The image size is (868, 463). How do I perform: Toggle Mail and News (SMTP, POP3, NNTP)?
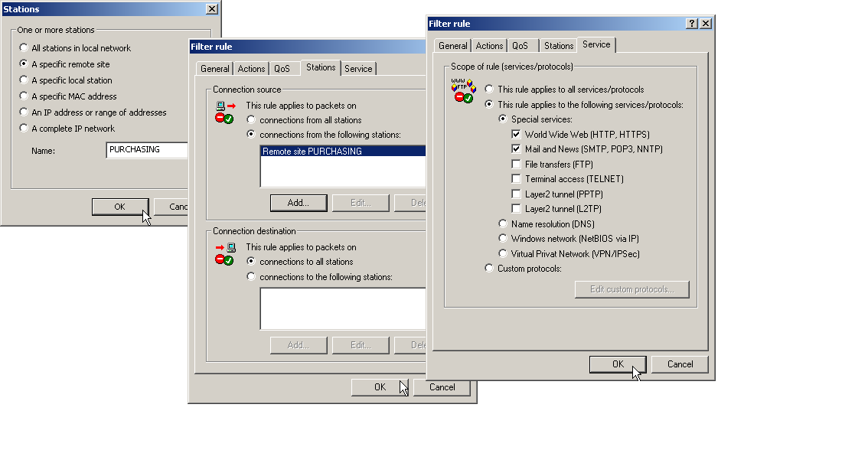517,149
